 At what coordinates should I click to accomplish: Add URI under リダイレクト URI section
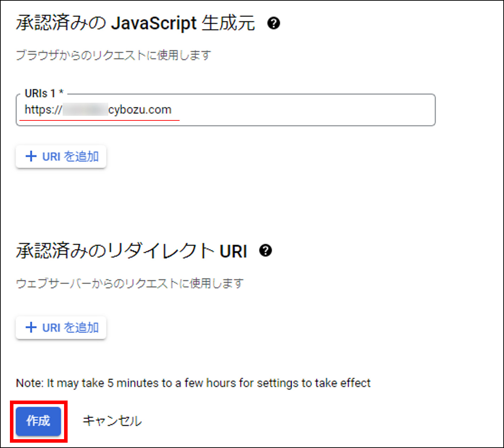point(61,328)
